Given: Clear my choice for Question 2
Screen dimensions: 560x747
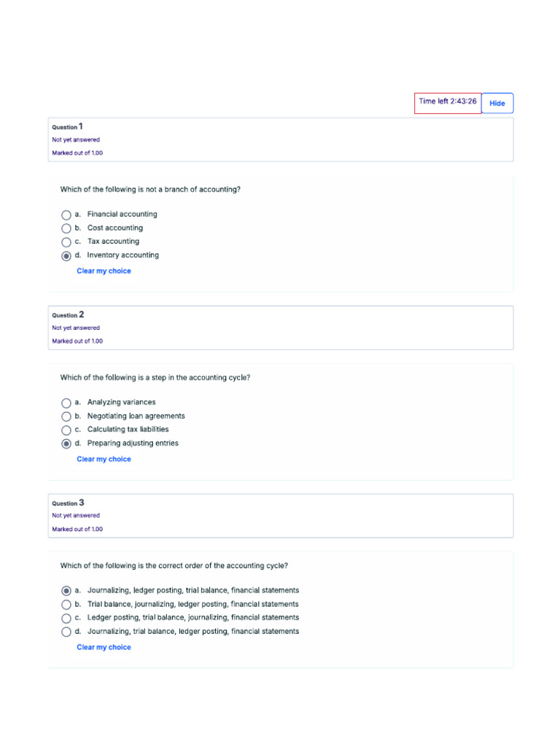Looking at the screenshot, I should pyautogui.click(x=104, y=460).
